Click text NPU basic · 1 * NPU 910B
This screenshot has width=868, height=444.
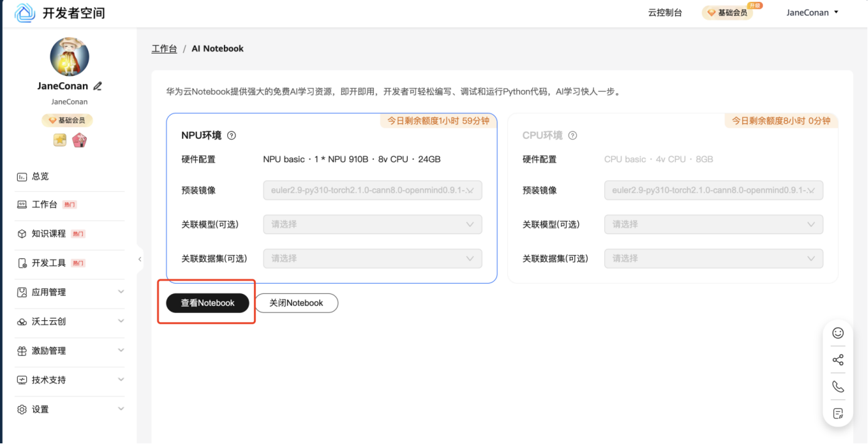tap(317, 159)
